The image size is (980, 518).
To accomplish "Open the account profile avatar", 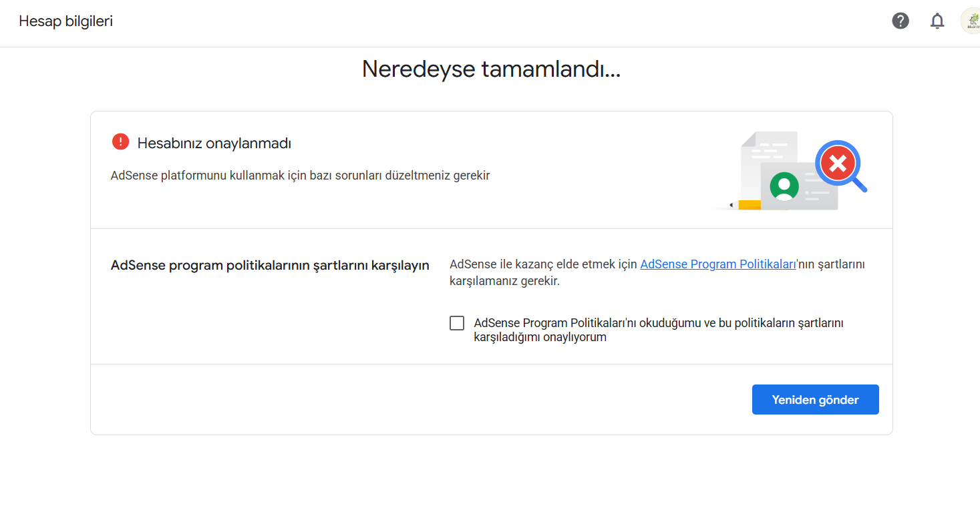I will (x=971, y=21).
